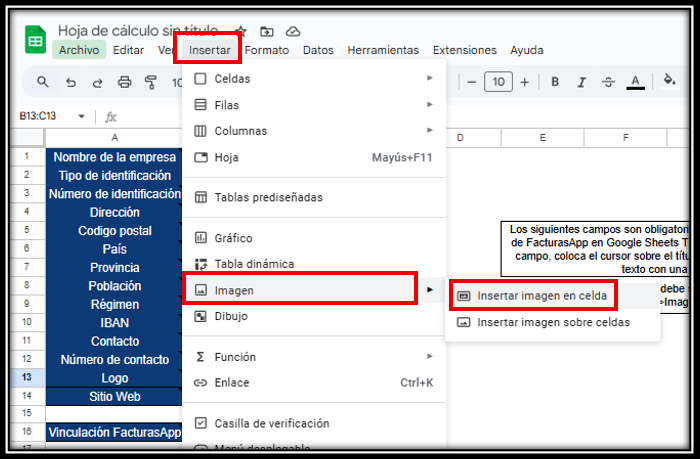Toggle italic text formatting

pos(582,82)
